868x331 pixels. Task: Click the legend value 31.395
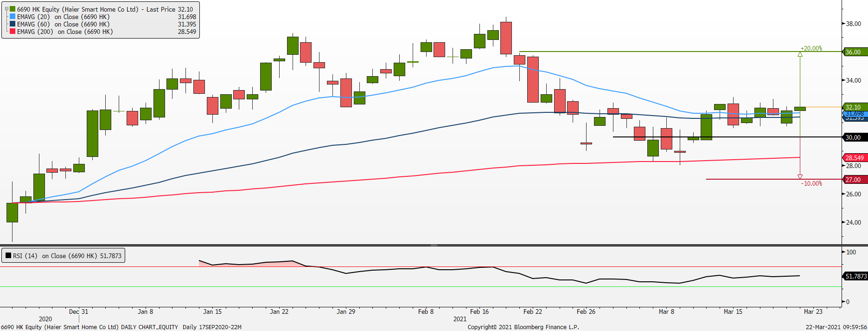[187, 24]
